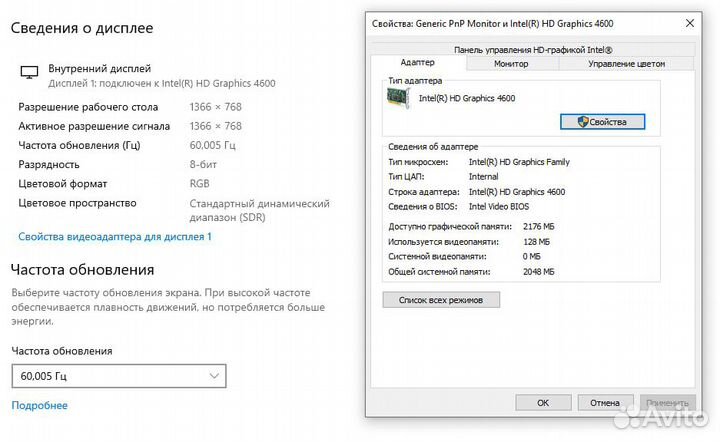The width and height of the screenshot is (720, 442).
Task: Click the Внутренний дисплей heading text
Action: click(x=100, y=68)
